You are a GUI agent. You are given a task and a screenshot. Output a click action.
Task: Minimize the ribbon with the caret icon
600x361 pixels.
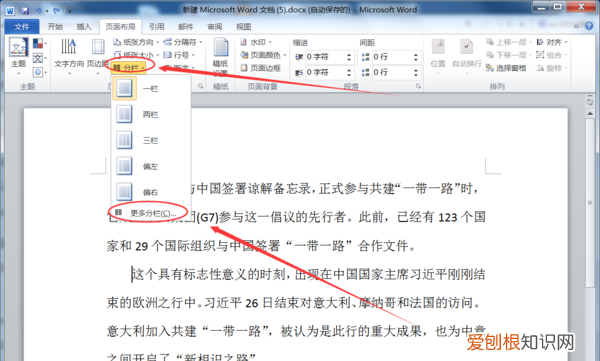[576, 26]
